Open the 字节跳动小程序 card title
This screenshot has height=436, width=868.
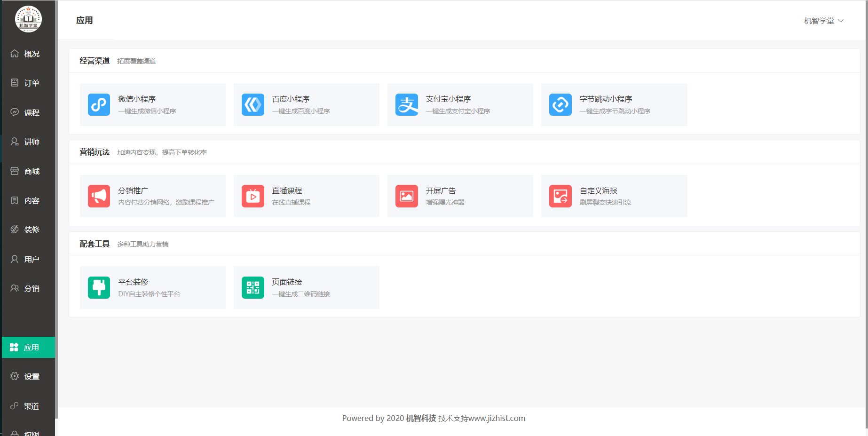[x=606, y=99]
